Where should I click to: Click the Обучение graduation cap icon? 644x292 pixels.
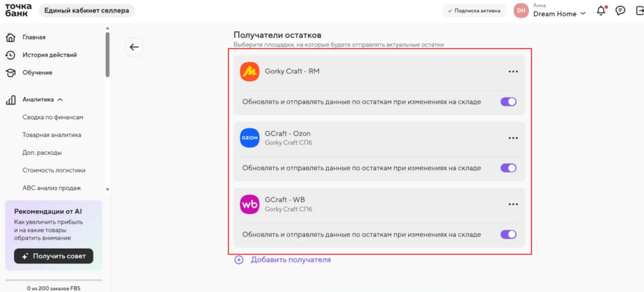[x=11, y=73]
